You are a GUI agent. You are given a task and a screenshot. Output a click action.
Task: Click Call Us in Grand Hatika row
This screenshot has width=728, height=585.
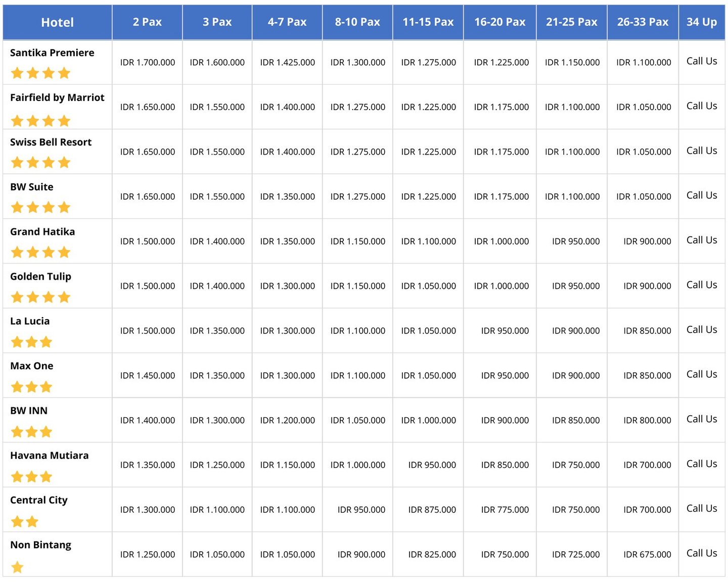click(x=702, y=240)
